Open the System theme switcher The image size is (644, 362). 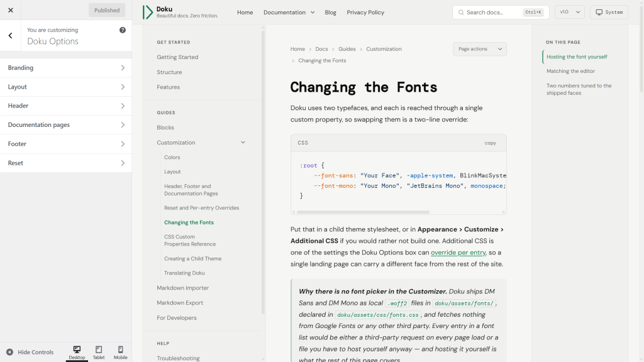tap(609, 13)
